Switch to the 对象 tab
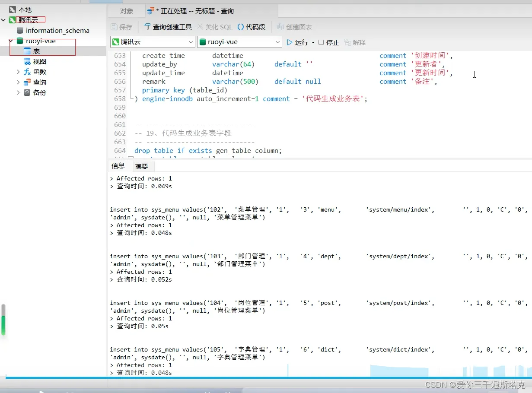 coord(127,11)
